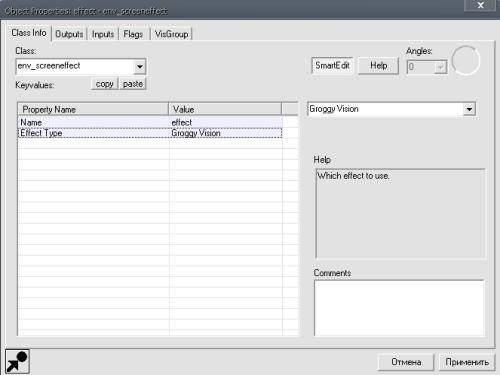Click the Property Name column header

point(93,109)
